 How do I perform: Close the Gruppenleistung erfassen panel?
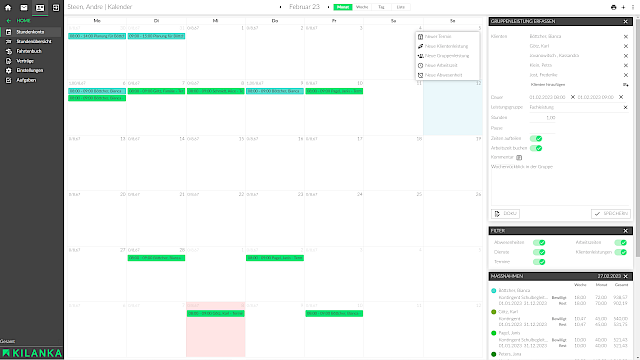(626, 21)
